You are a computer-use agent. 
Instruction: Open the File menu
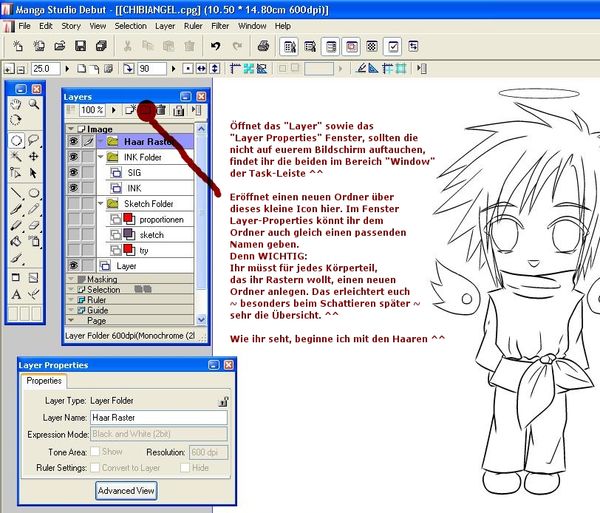(24, 26)
